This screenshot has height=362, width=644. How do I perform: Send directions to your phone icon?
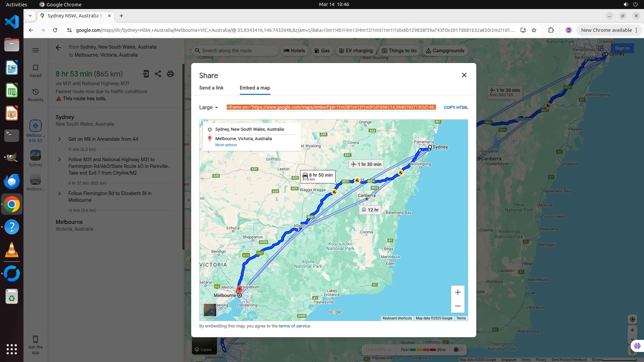146,74
